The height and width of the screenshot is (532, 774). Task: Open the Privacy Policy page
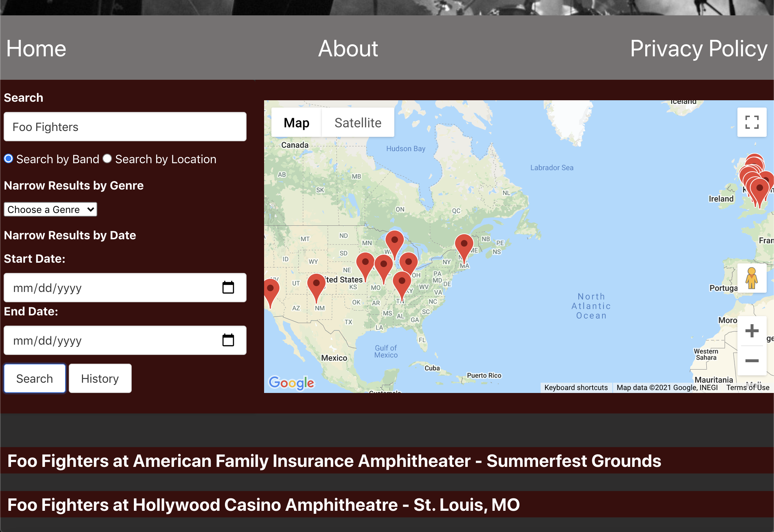click(698, 49)
